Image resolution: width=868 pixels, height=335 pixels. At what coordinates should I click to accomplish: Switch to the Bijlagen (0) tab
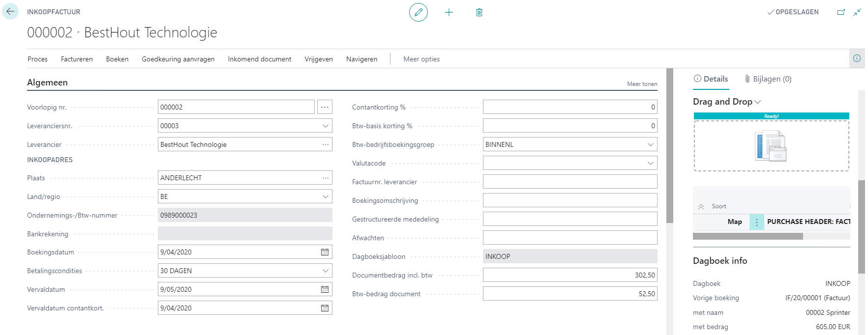click(x=768, y=79)
